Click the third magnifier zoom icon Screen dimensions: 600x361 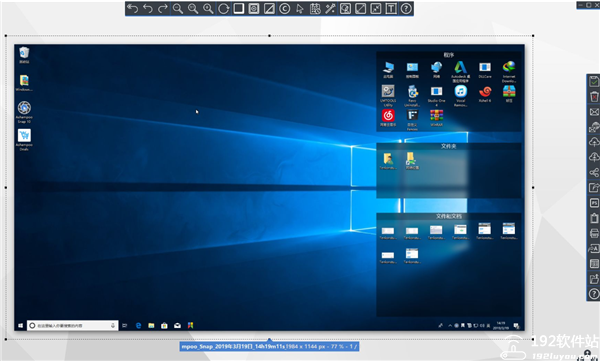(x=208, y=8)
